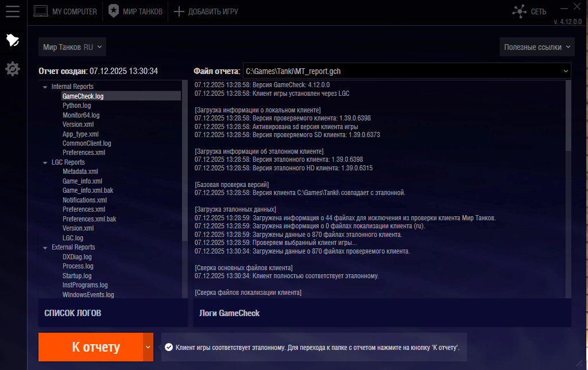588x370 pixels.
Task: Open the Полезные ссылки dropdown
Action: [x=537, y=47]
